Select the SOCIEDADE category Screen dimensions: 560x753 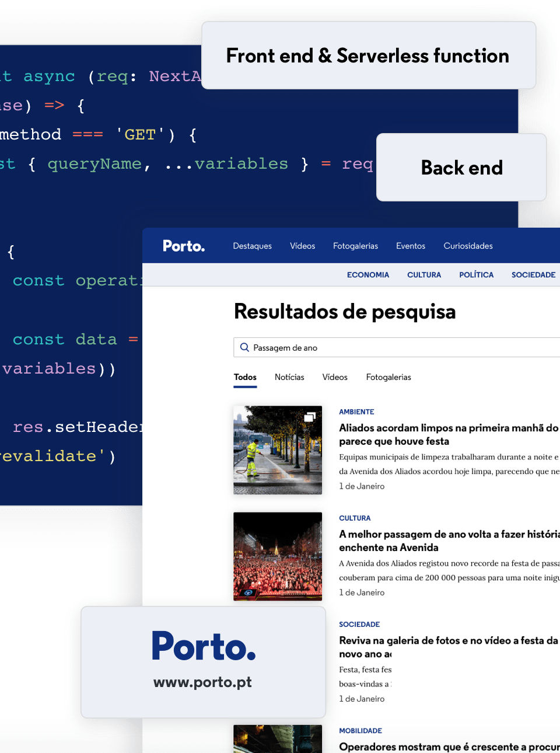click(x=533, y=274)
